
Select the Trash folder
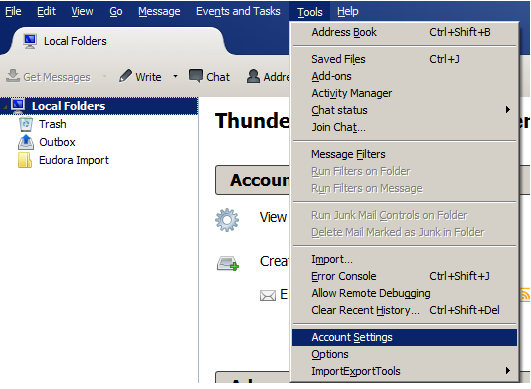pyautogui.click(x=52, y=124)
